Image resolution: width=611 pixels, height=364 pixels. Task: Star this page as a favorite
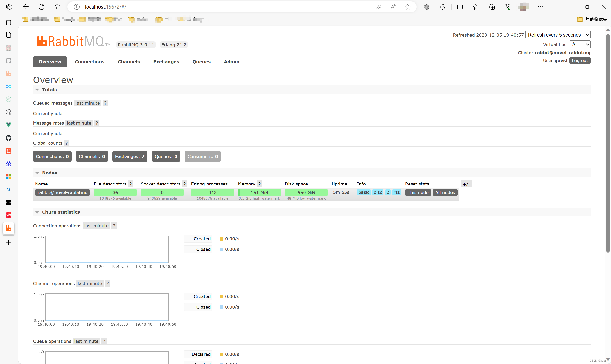click(407, 7)
